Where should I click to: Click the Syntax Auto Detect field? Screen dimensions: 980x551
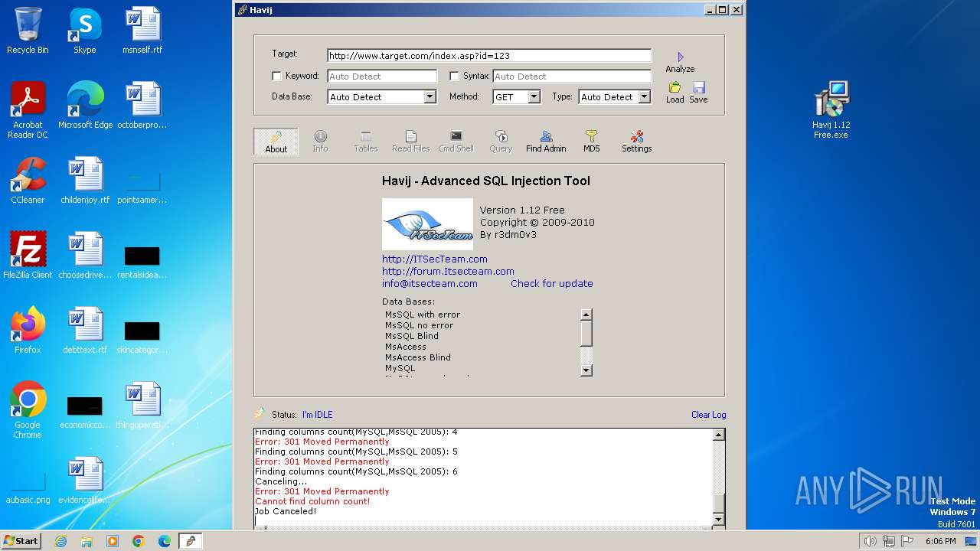tap(572, 77)
